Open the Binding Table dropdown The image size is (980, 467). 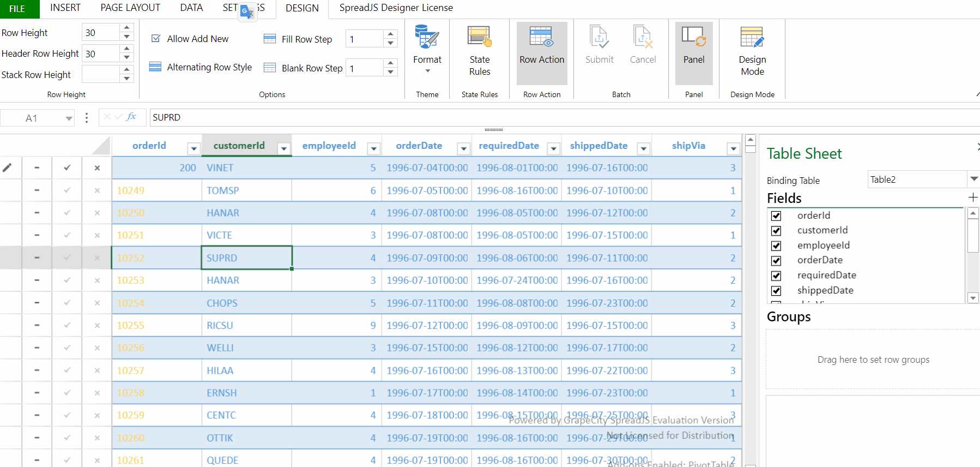coord(973,179)
